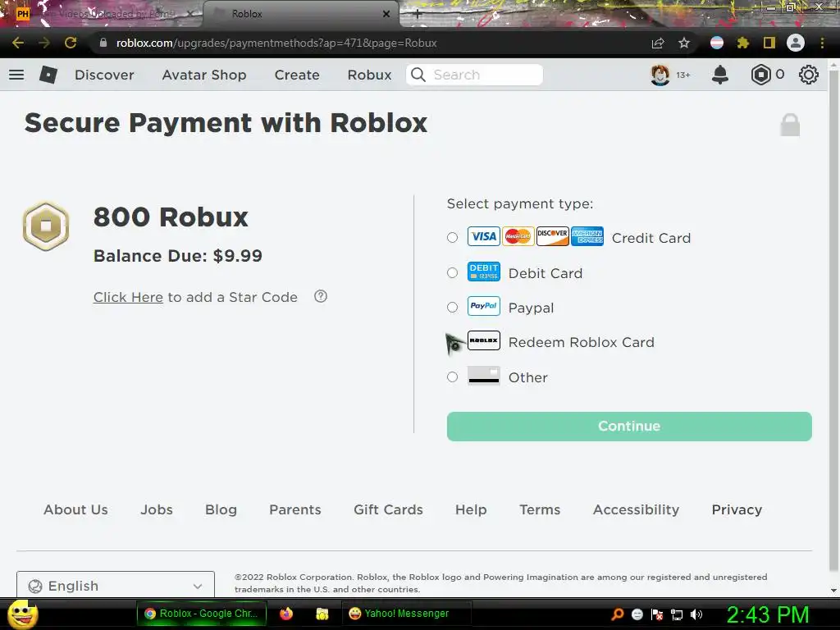Viewport: 840px width, 630px height.
Task: Click the taskbar search magnifier tray icon
Action: [617, 614]
